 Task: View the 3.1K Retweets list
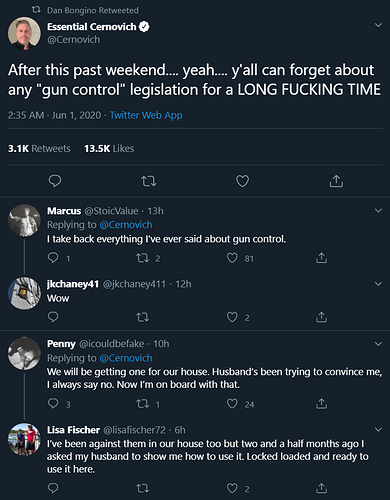39,148
